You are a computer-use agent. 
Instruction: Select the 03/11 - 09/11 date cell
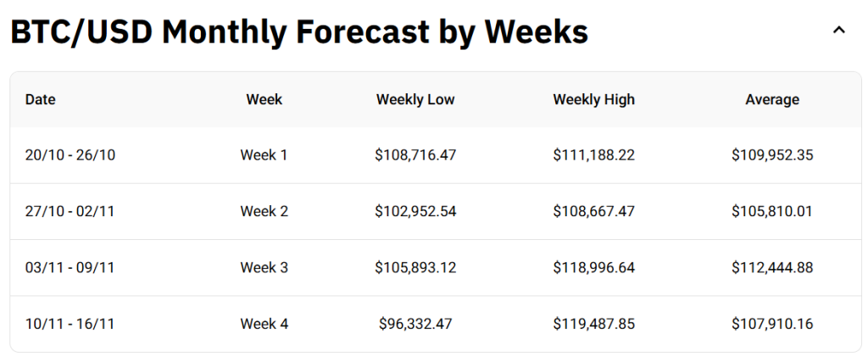tap(70, 268)
